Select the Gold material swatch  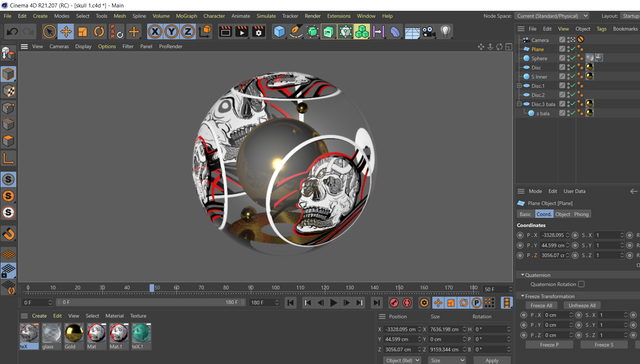74,334
